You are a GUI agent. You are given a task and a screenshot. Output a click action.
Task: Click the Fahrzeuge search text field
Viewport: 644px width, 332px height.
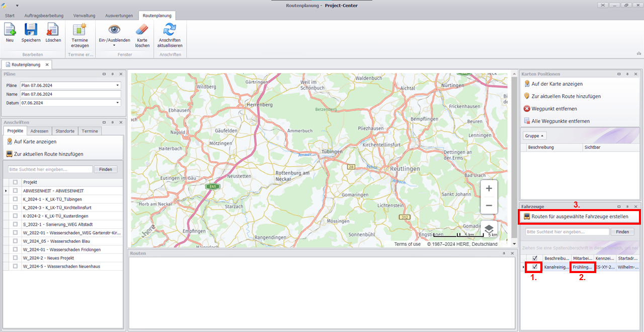point(567,232)
